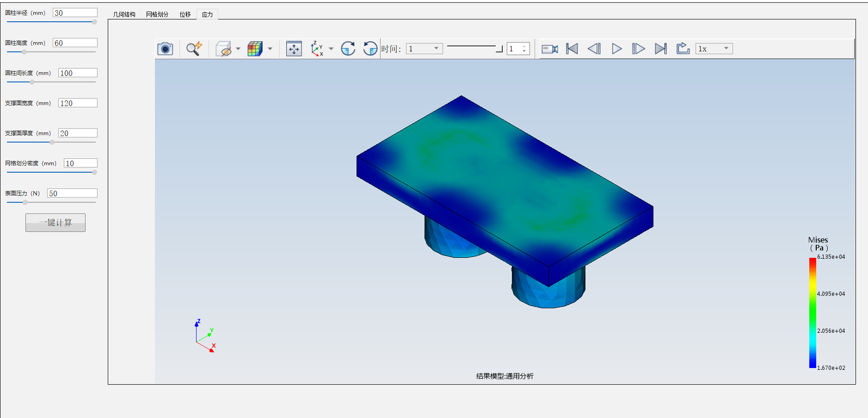Jump to last frame button
The image size is (868, 418).
pos(661,49)
